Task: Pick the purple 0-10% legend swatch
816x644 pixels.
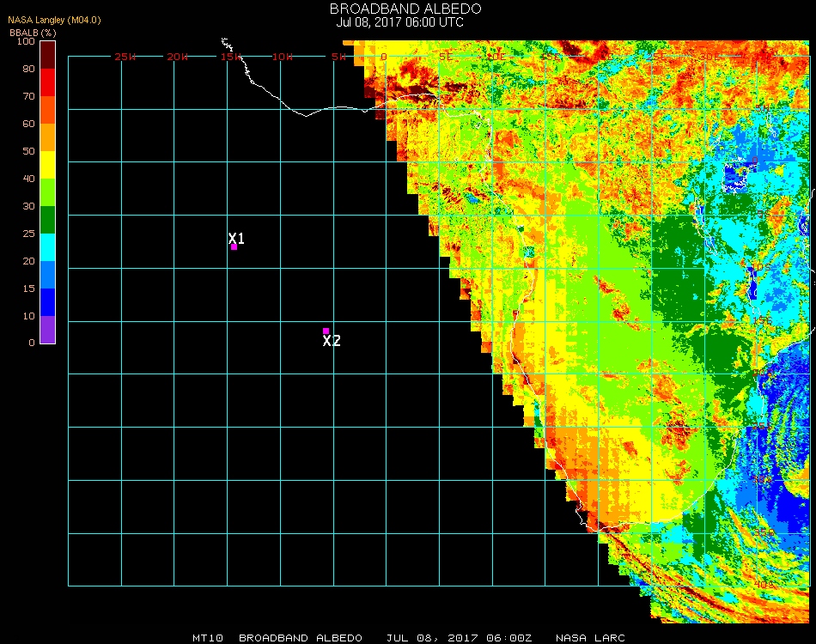Action: click(47, 330)
